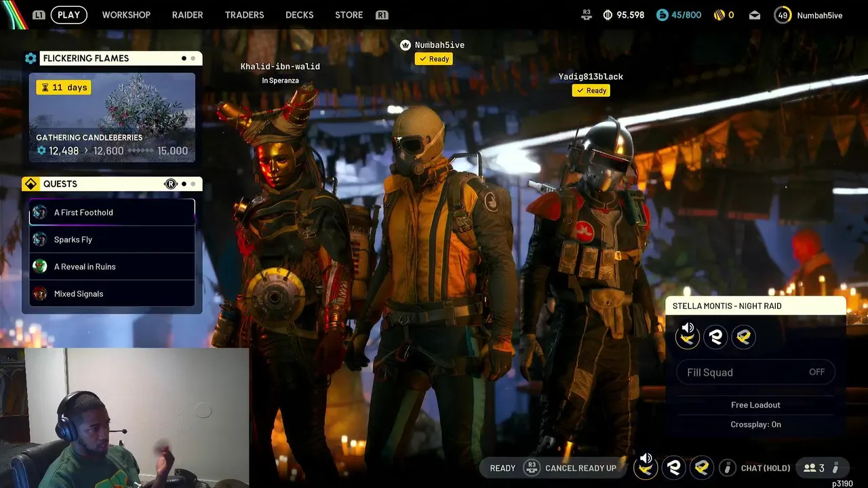Select first page dot in Quests header
This screenshot has width=868, height=488.
184,184
